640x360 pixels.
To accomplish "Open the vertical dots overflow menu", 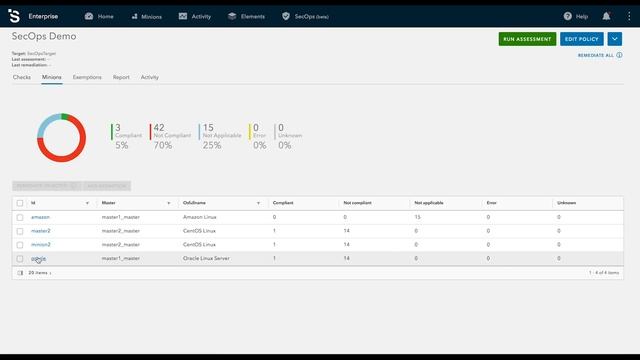I will 629,16.
